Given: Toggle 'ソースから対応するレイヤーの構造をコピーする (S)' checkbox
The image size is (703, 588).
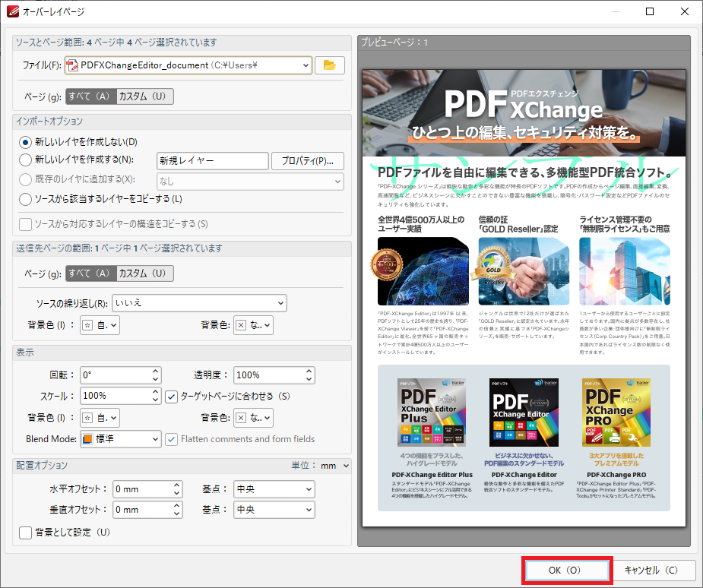Looking at the screenshot, I should click(26, 224).
